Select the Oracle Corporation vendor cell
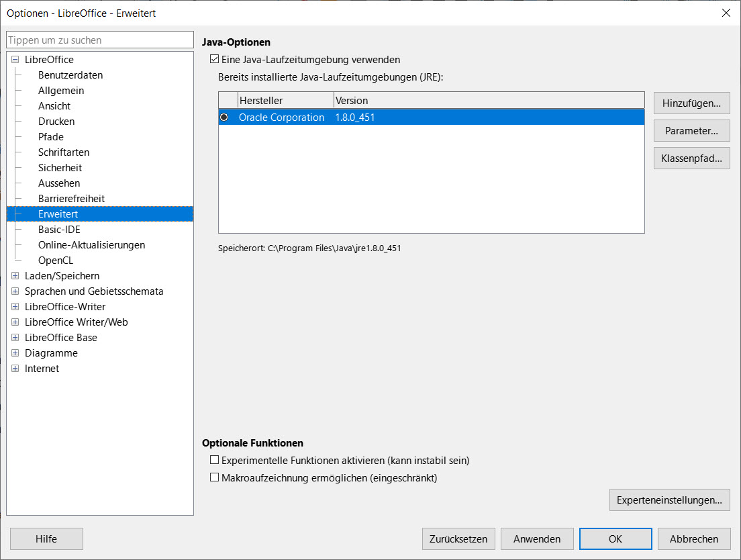 tap(282, 118)
